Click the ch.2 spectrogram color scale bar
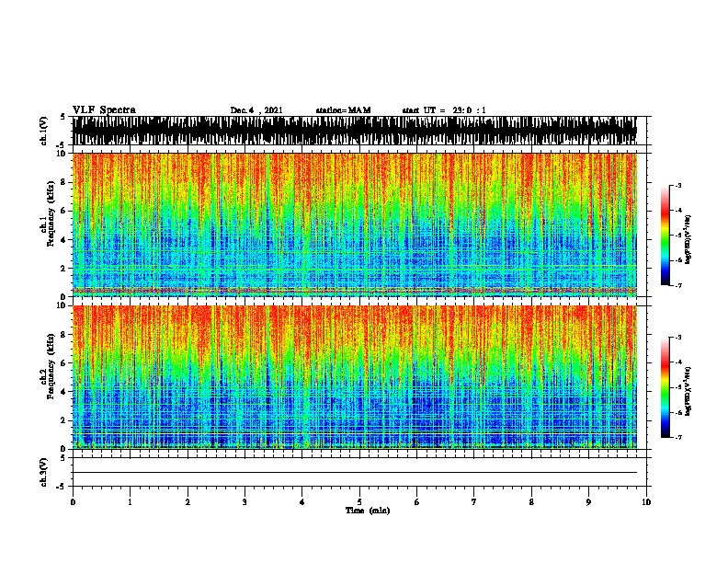Screen dimensions: 728x563 pyautogui.click(x=665, y=387)
